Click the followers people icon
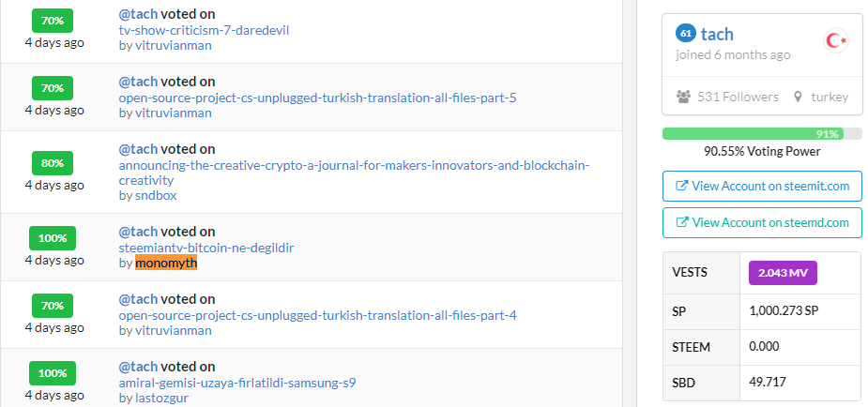Screen dimensions: 868x407 coord(683,97)
